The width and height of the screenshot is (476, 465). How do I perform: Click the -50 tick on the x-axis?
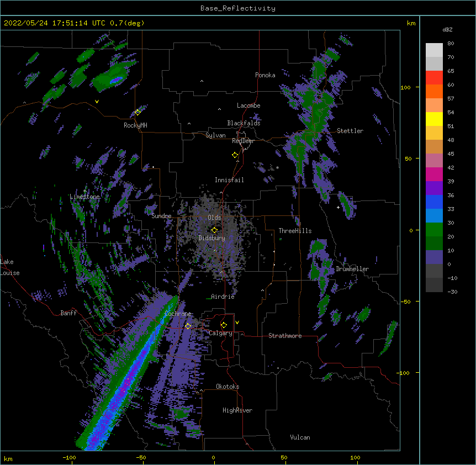pyautogui.click(x=141, y=457)
